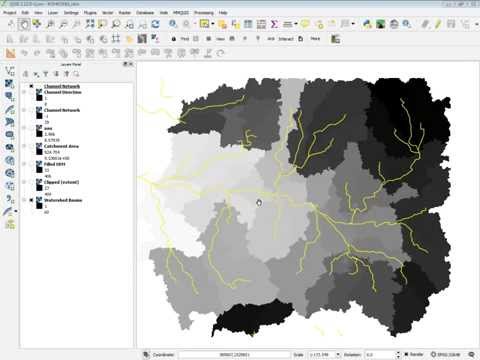
Task: Open the Identify Features tool
Action: point(173,24)
